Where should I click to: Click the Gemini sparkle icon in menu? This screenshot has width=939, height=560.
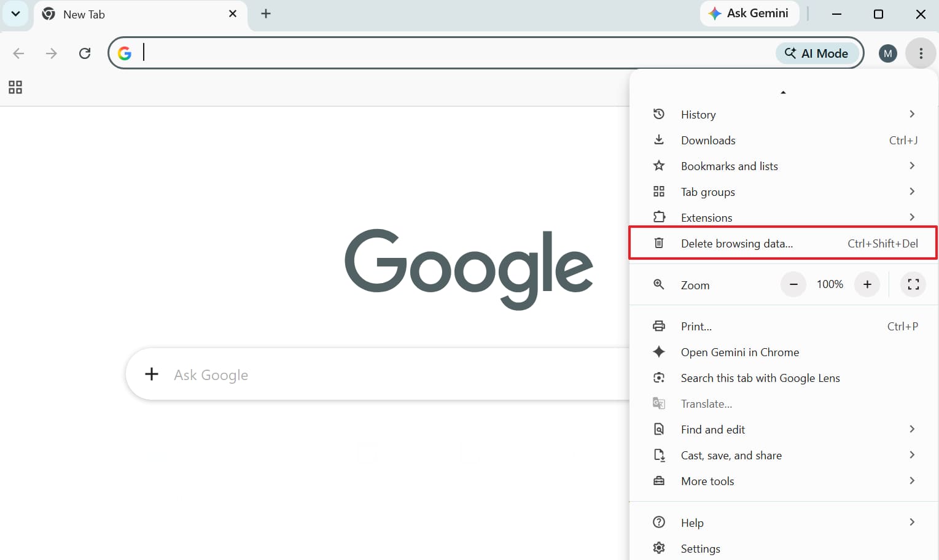[659, 352]
